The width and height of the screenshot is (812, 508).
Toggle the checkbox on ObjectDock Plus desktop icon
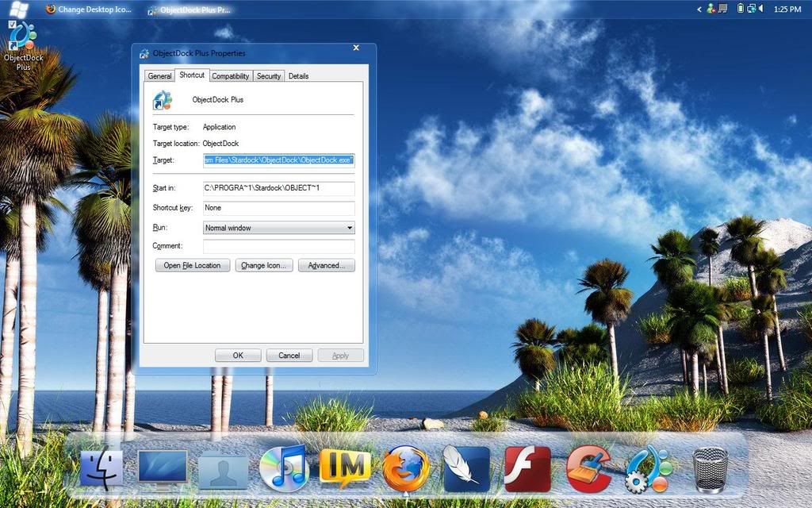[12, 25]
